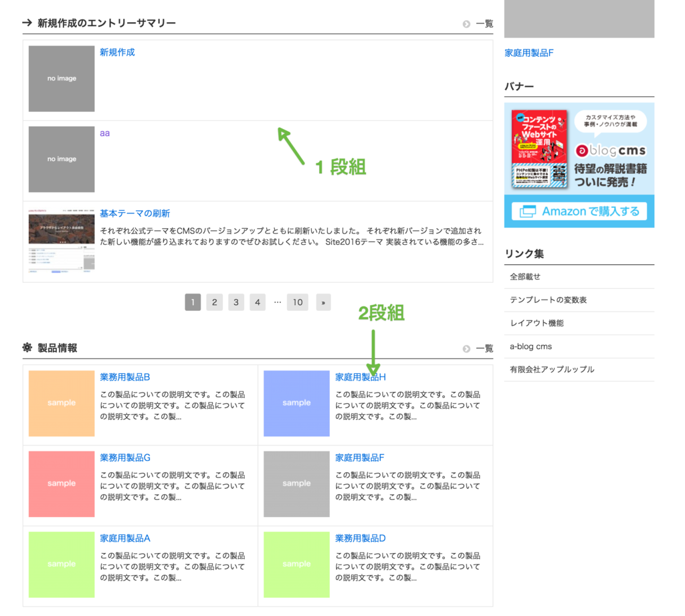Open the aa entry link
Viewport: 685px width, 616px height.
point(104,133)
